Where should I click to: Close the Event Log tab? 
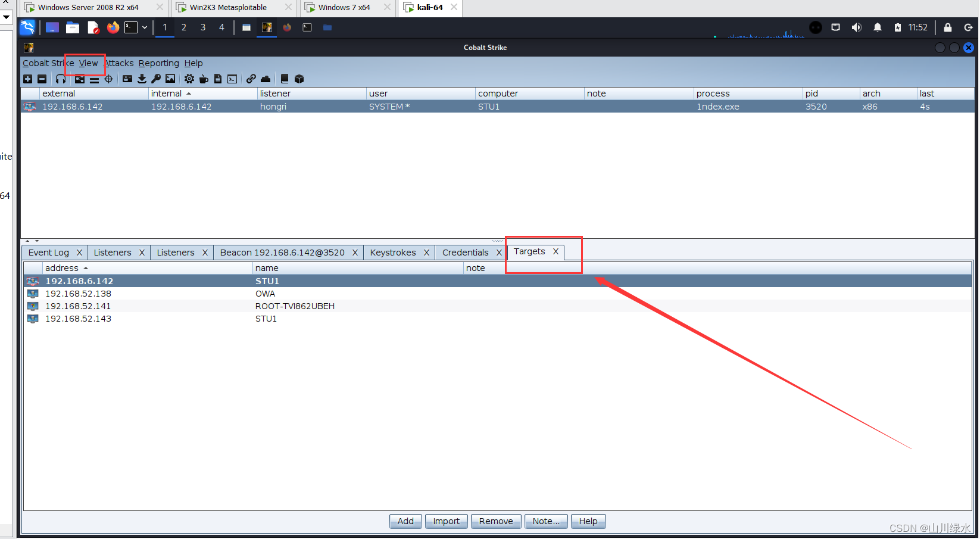(79, 253)
